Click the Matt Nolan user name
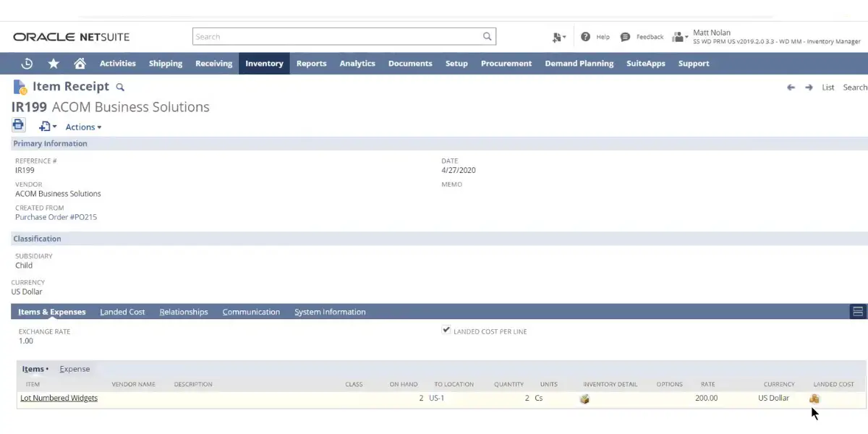868x434 pixels. [x=712, y=33]
